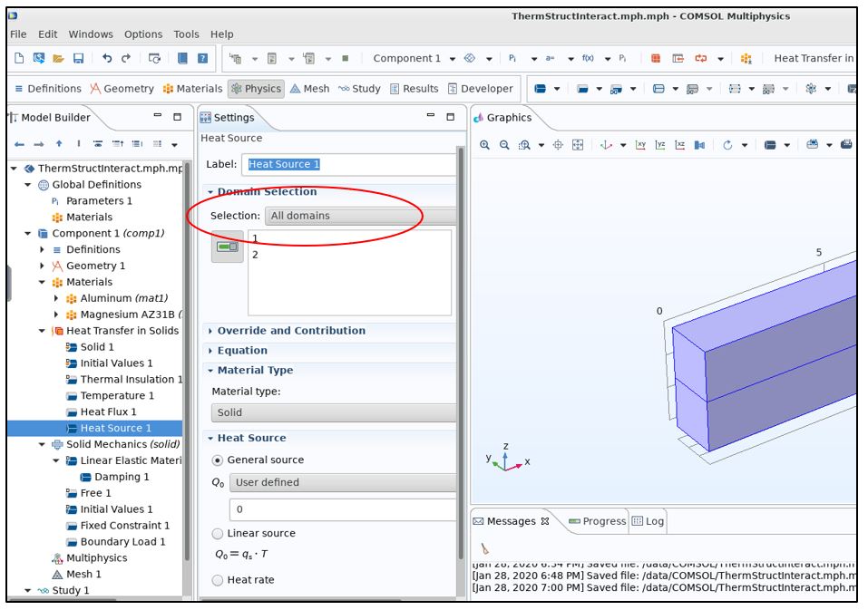868x610 pixels.
Task: Open the Material type dropdown showing Solid
Action: (334, 412)
